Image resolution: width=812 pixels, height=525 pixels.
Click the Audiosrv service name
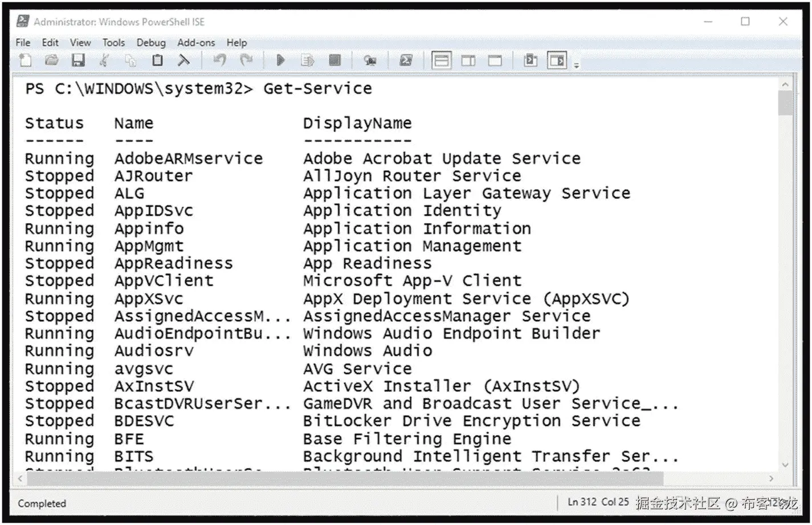pyautogui.click(x=154, y=351)
